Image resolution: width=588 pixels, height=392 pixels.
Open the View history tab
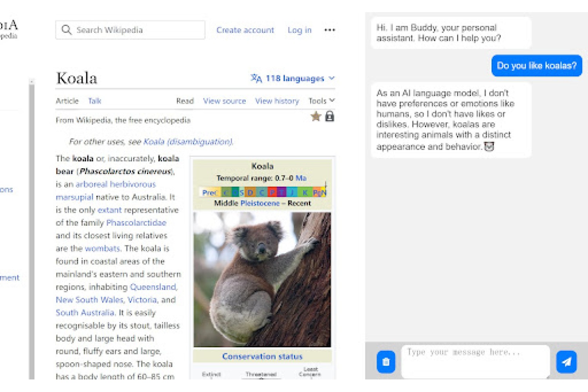pyautogui.click(x=277, y=101)
